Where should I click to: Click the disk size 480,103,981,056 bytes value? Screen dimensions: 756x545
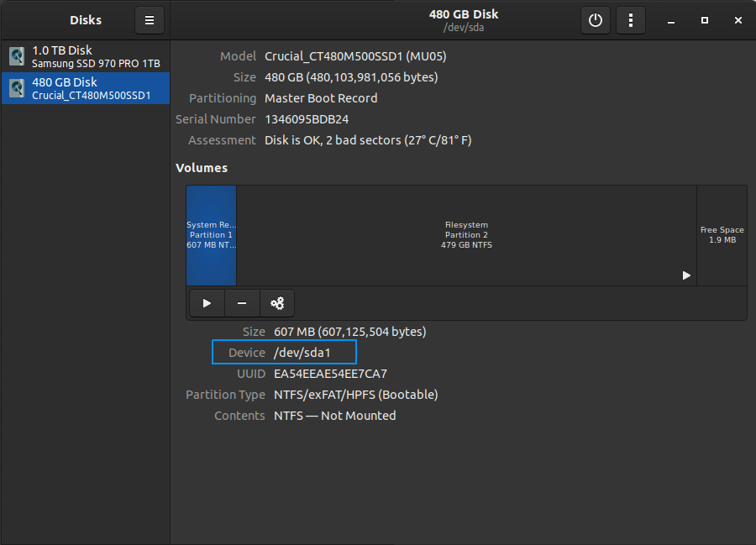pyautogui.click(x=351, y=77)
